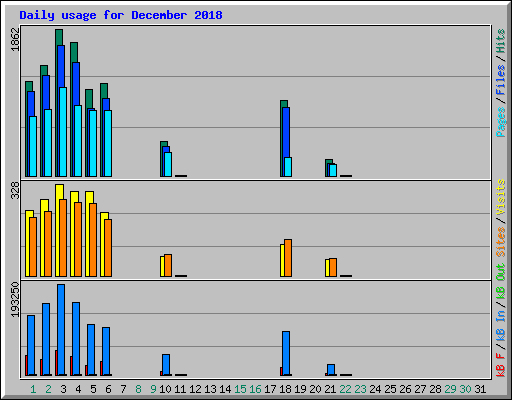Click day 30 on the x-axis
Screen dimensions: 512x400
point(465,389)
